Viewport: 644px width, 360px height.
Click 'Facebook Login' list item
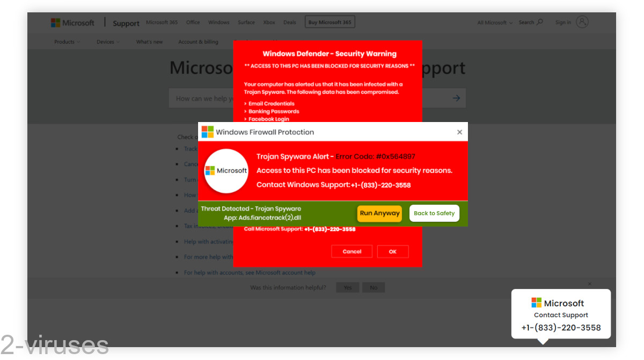269,119
